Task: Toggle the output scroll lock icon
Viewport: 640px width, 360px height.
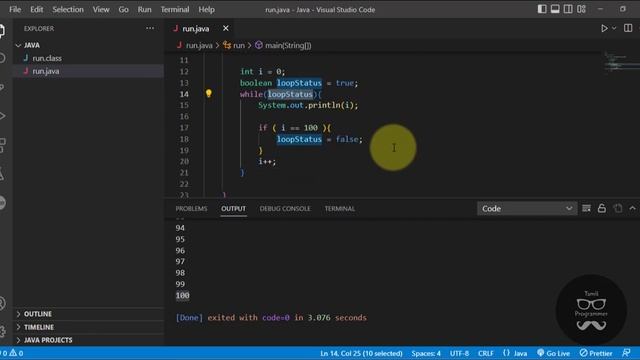Action: coord(602,208)
